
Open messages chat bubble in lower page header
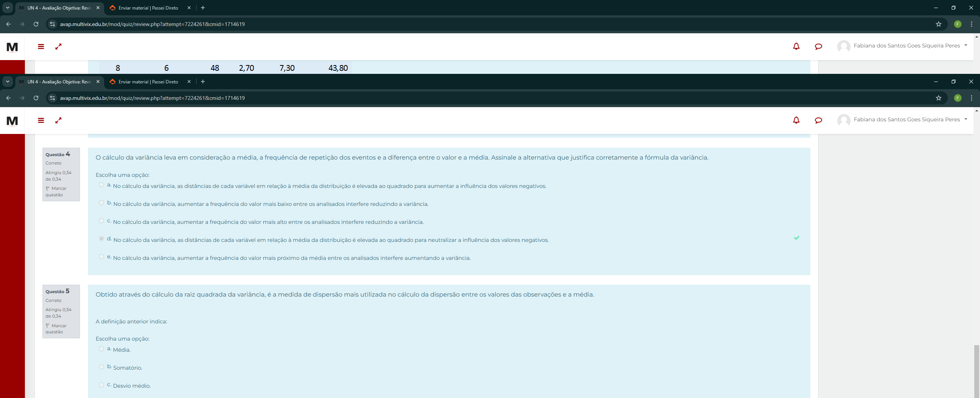coord(818,120)
